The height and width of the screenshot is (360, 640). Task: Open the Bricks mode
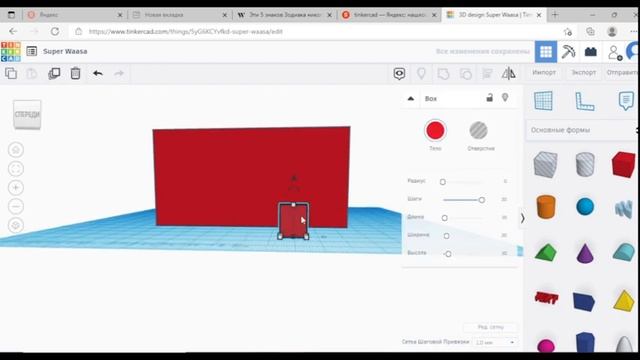(591, 51)
